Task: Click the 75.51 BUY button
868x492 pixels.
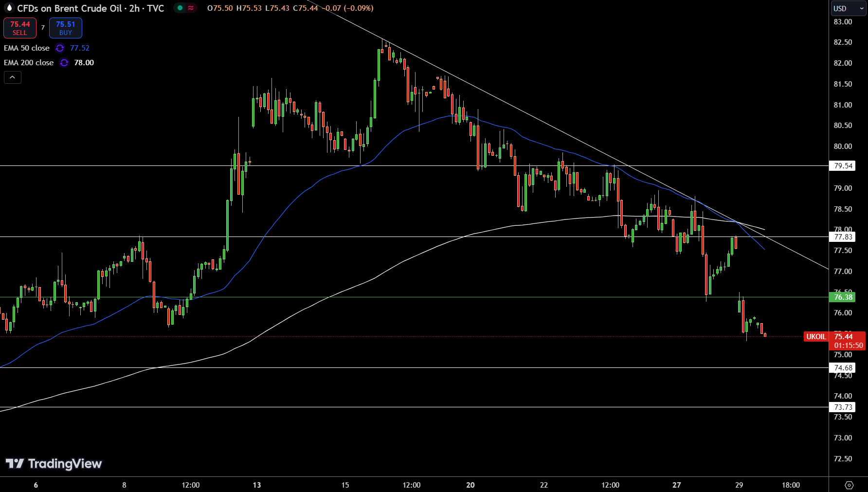Action: tap(66, 28)
